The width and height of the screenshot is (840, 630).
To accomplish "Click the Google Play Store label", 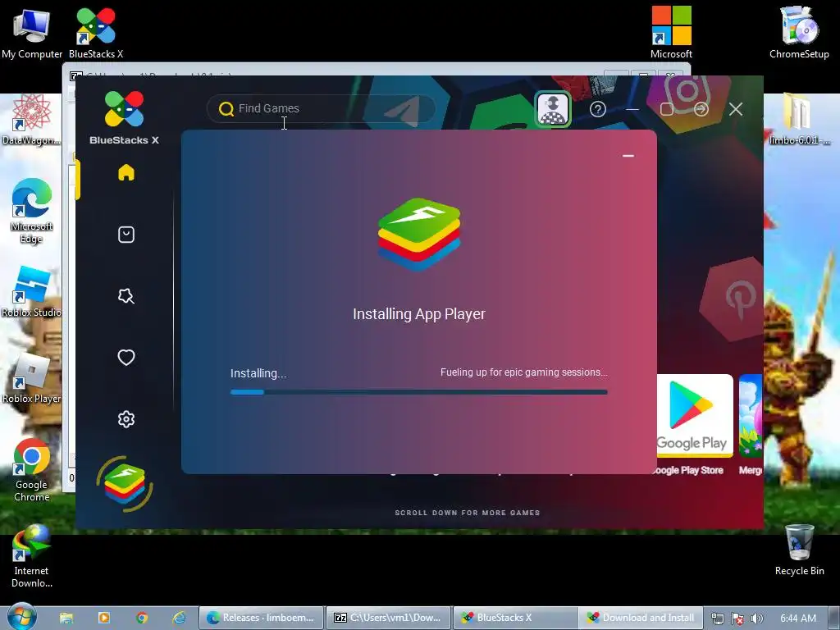I will click(688, 470).
